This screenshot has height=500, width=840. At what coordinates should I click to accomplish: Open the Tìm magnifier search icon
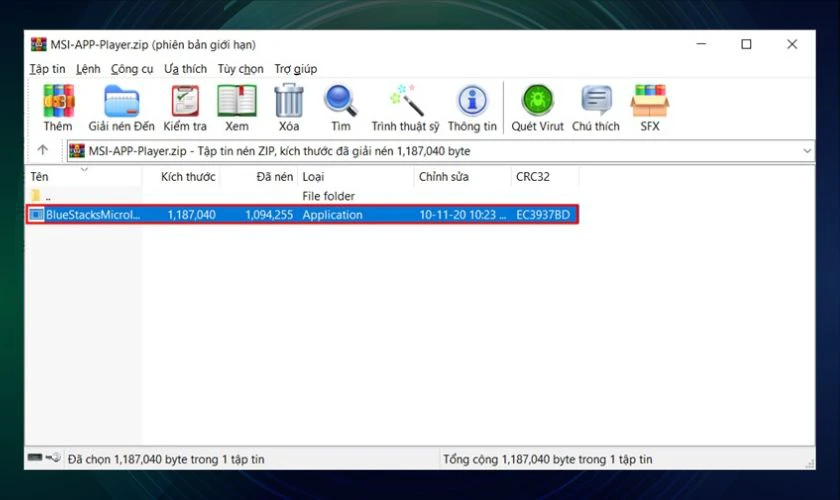click(341, 101)
